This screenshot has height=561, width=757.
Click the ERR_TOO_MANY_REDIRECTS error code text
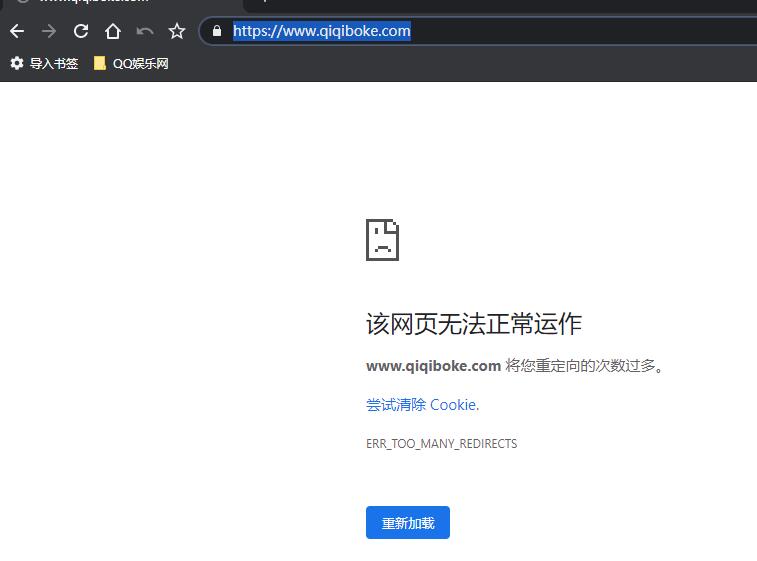pyautogui.click(x=441, y=444)
